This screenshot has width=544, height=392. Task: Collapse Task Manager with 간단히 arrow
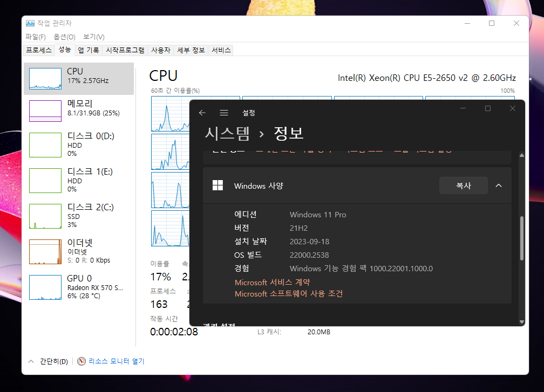[x=31, y=361]
